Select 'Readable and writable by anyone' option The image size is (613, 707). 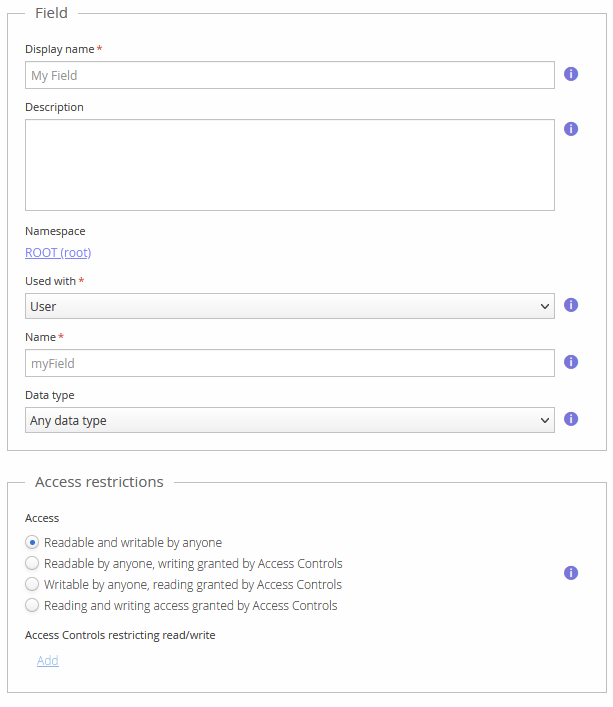pos(33,542)
